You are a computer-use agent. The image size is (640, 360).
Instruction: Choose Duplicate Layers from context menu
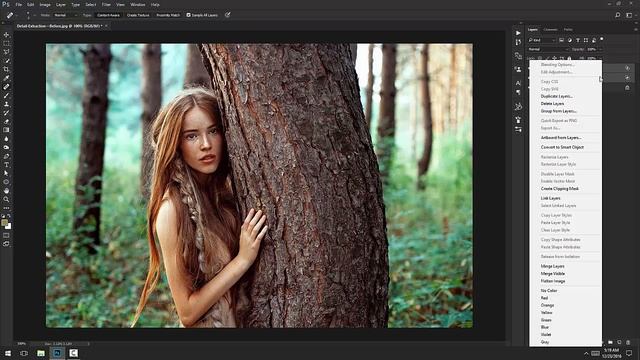[557, 96]
